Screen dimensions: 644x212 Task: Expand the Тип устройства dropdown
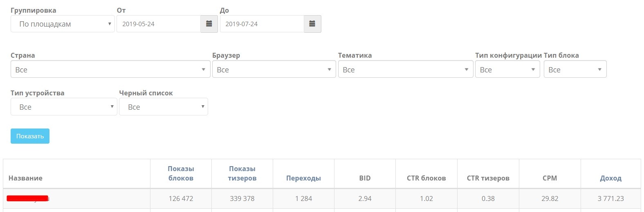[64, 107]
